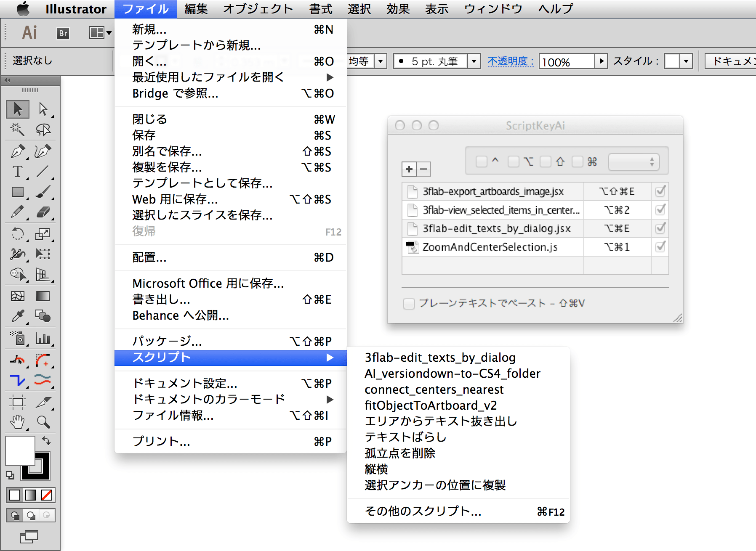The width and height of the screenshot is (756, 551).
Task: Reset to default fill and stroke
Action: [x=10, y=475]
